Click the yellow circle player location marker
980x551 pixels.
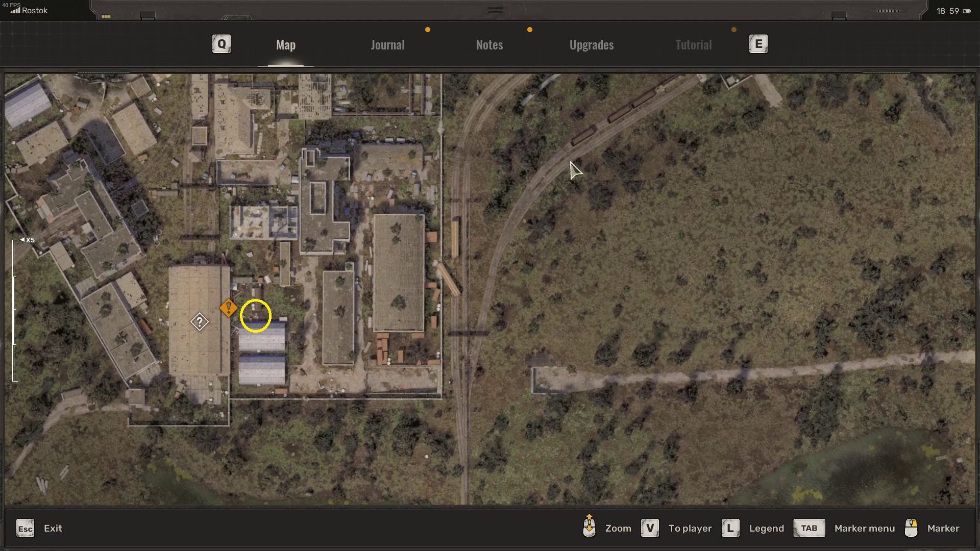[x=256, y=316]
